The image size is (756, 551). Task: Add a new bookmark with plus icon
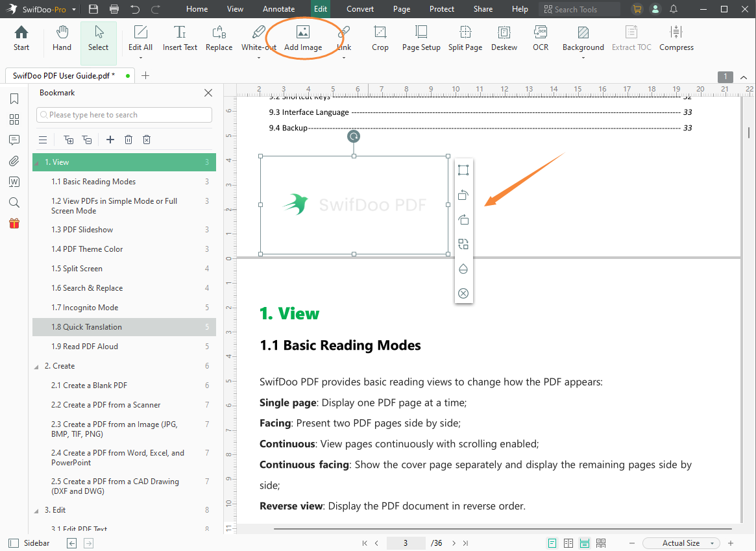pos(110,140)
